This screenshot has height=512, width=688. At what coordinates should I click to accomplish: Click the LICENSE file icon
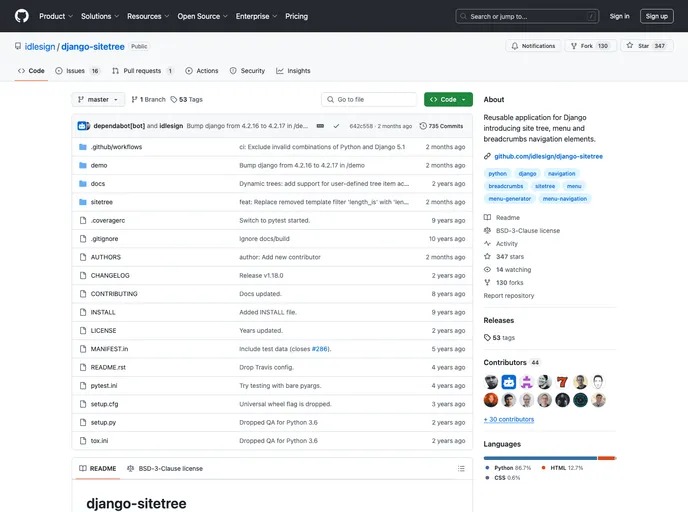pyautogui.click(x=82, y=331)
